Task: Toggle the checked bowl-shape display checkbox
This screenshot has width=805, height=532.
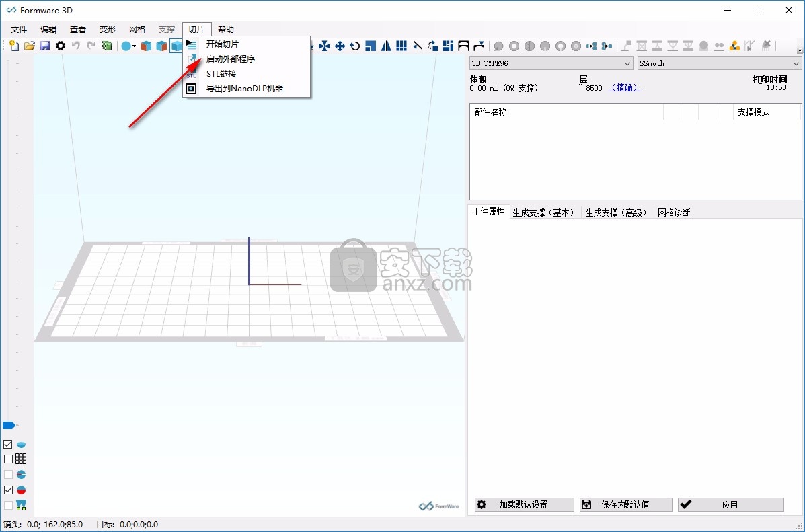Action: click(x=8, y=444)
